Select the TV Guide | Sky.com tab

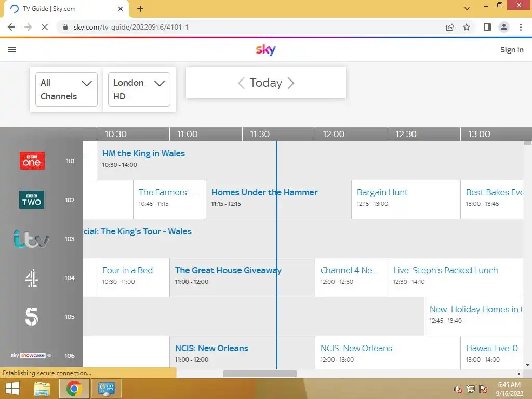tap(66, 9)
